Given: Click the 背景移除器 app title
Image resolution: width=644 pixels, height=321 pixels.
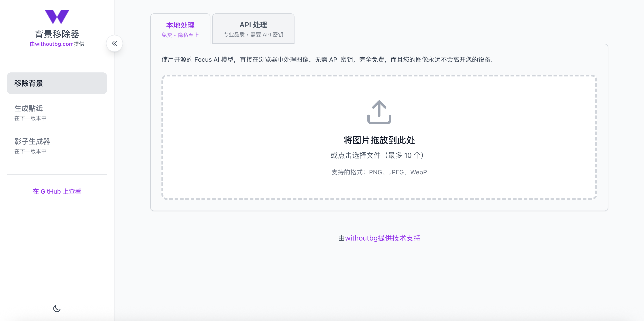Looking at the screenshot, I should point(57,34).
